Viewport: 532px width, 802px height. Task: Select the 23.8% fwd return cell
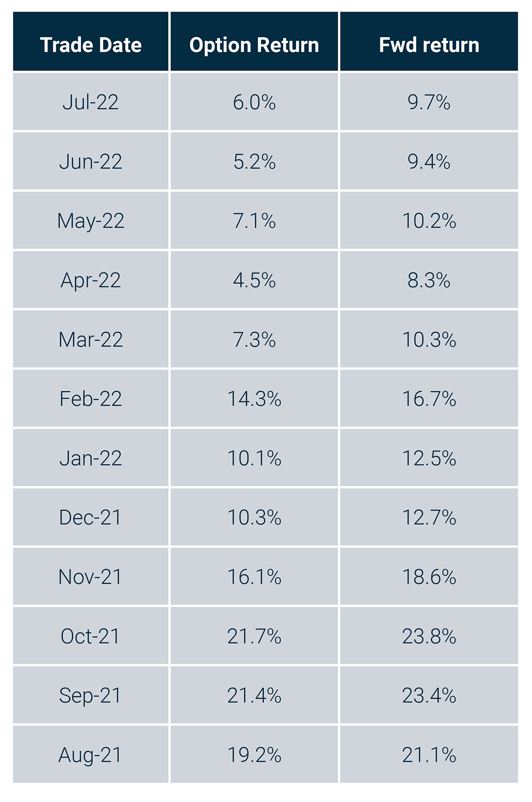pyautogui.click(x=429, y=636)
